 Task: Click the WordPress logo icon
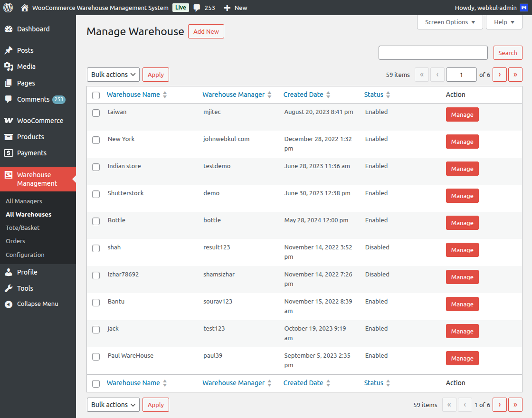tap(8, 8)
